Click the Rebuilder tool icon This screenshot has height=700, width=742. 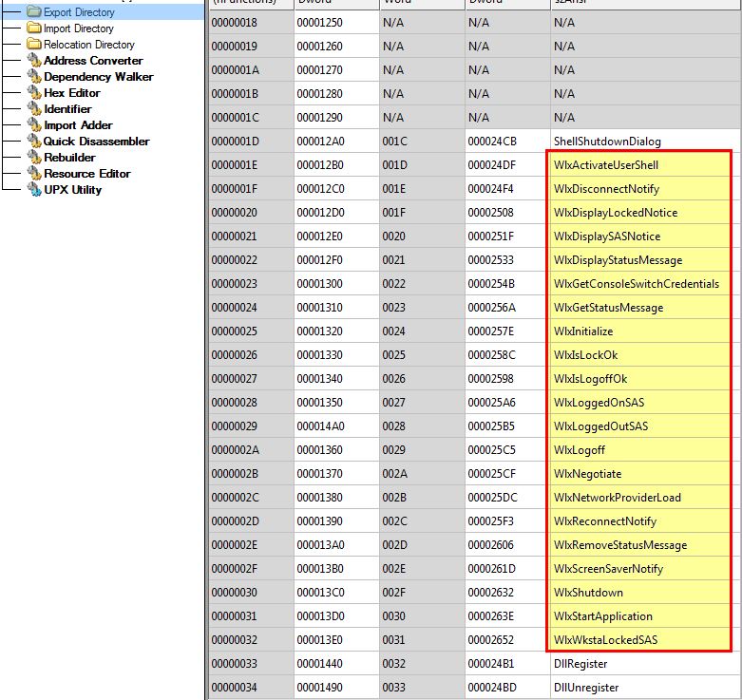(34, 157)
